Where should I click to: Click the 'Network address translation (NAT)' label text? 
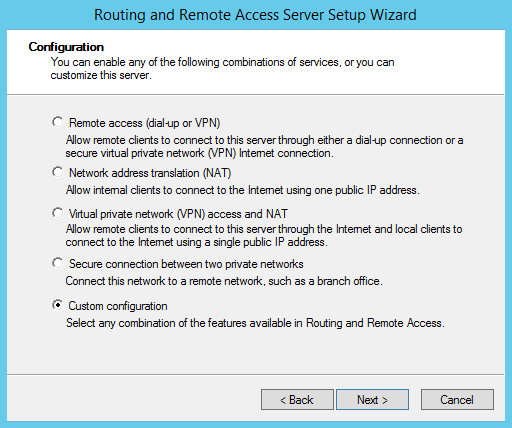coord(150,173)
